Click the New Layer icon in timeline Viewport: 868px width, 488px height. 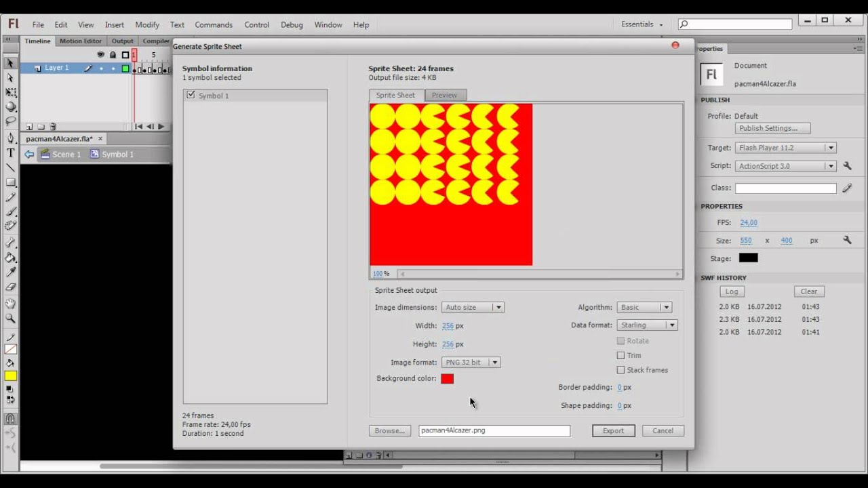point(29,127)
